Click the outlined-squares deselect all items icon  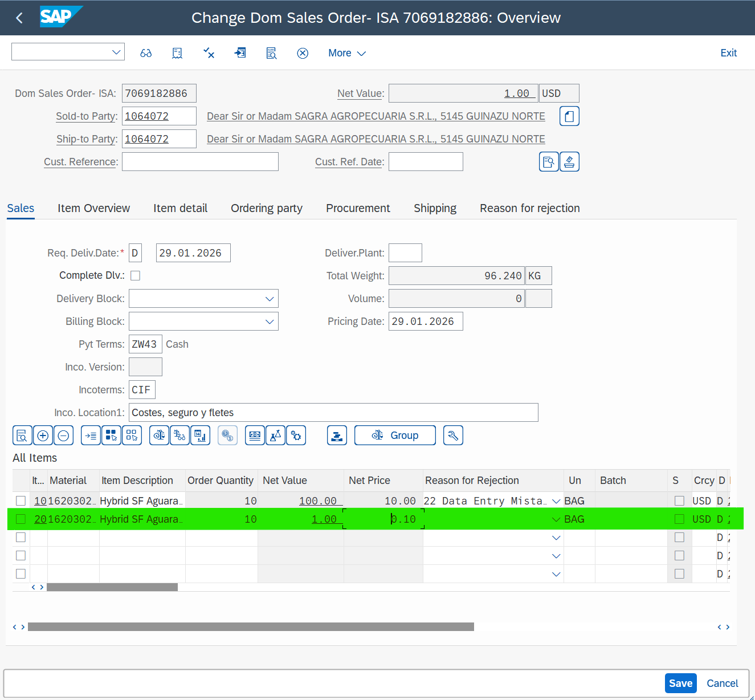[132, 436]
